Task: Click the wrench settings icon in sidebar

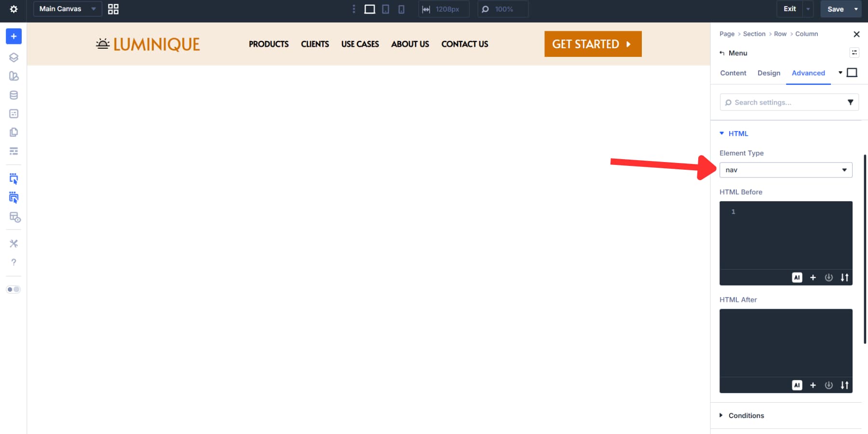Action: tap(14, 244)
